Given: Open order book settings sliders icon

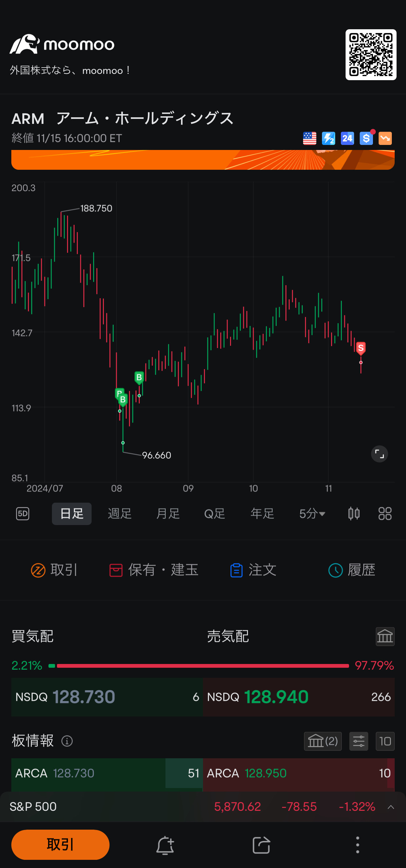Looking at the screenshot, I should pos(359,741).
